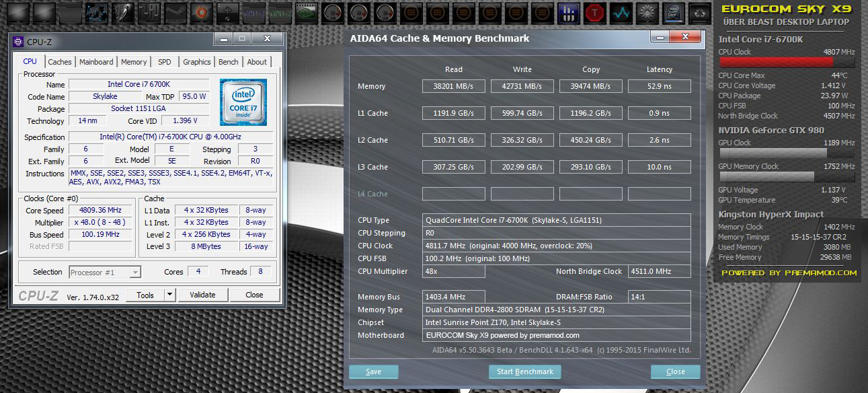Click the Intel Core i7 inside logo
The width and height of the screenshot is (868, 393).
(x=243, y=102)
